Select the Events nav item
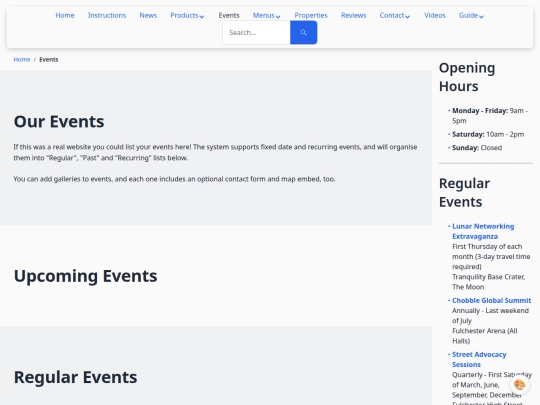The image size is (540, 405). (x=229, y=15)
